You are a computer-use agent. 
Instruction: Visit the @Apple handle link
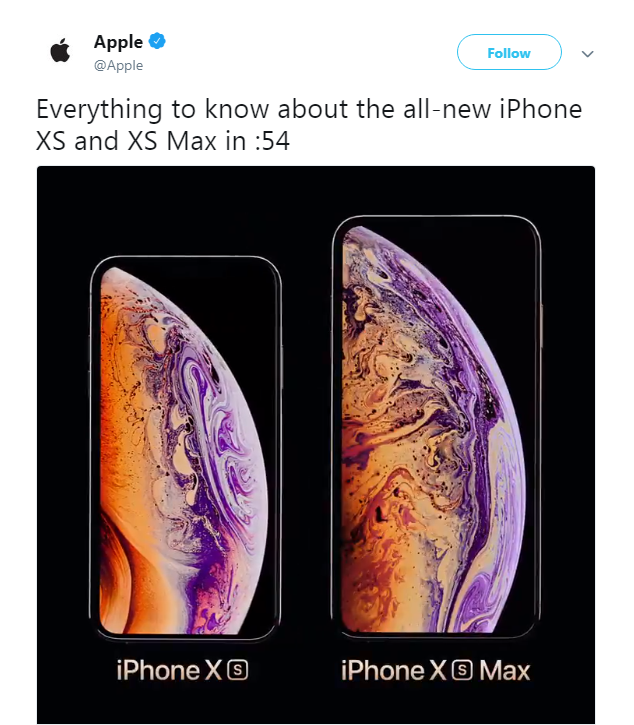pyautogui.click(x=118, y=66)
